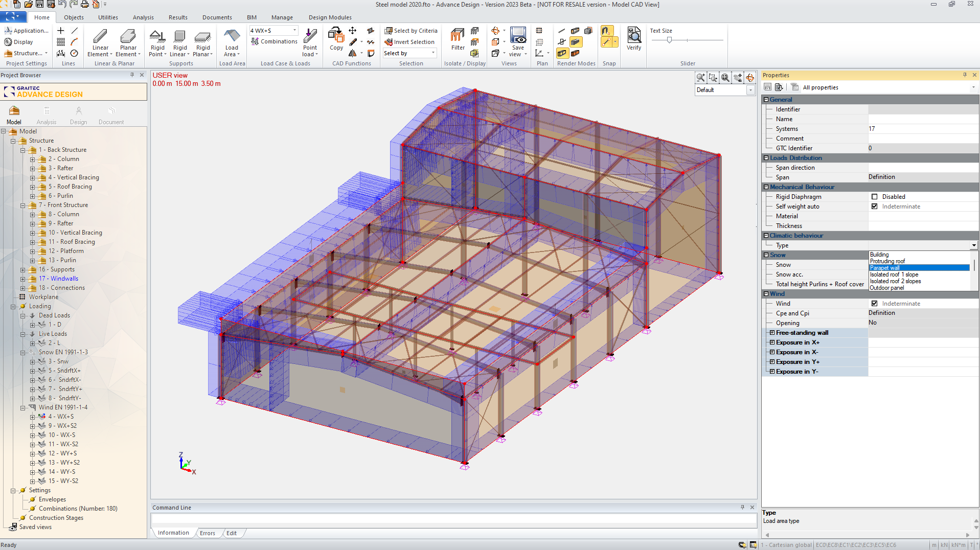The image size is (980, 550).
Task: Click the pan hand icon in viewport
Action: click(738, 78)
